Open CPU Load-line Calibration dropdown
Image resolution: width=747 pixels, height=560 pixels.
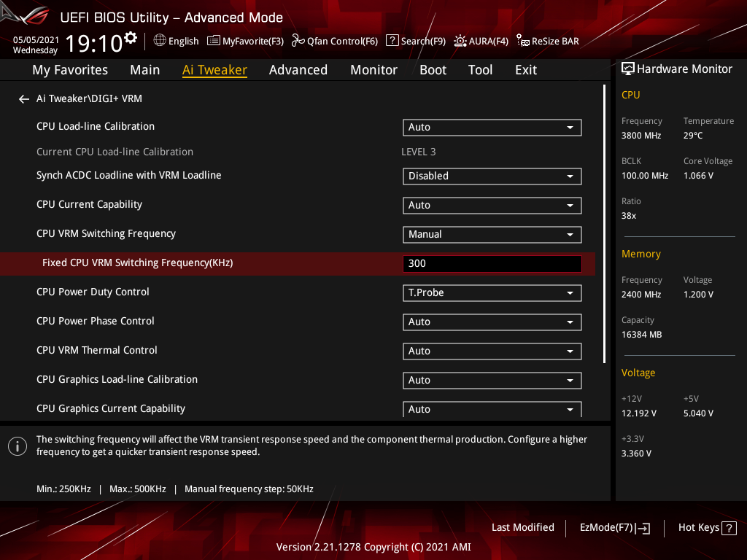(x=492, y=128)
